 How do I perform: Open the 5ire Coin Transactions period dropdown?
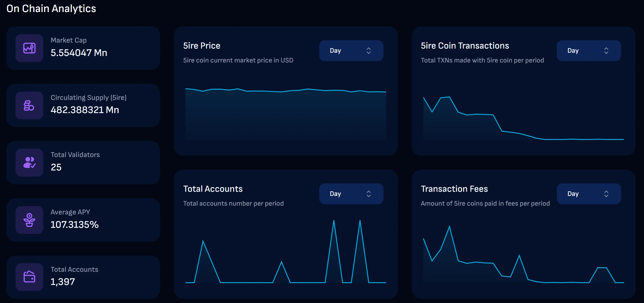[588, 50]
